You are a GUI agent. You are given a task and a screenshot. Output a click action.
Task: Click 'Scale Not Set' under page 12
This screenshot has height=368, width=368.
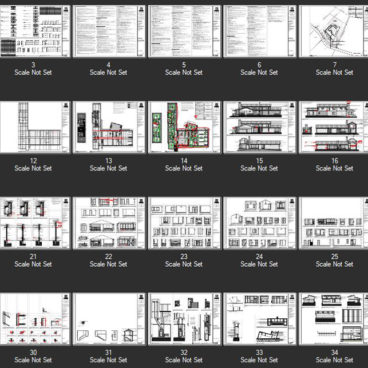pos(33,168)
